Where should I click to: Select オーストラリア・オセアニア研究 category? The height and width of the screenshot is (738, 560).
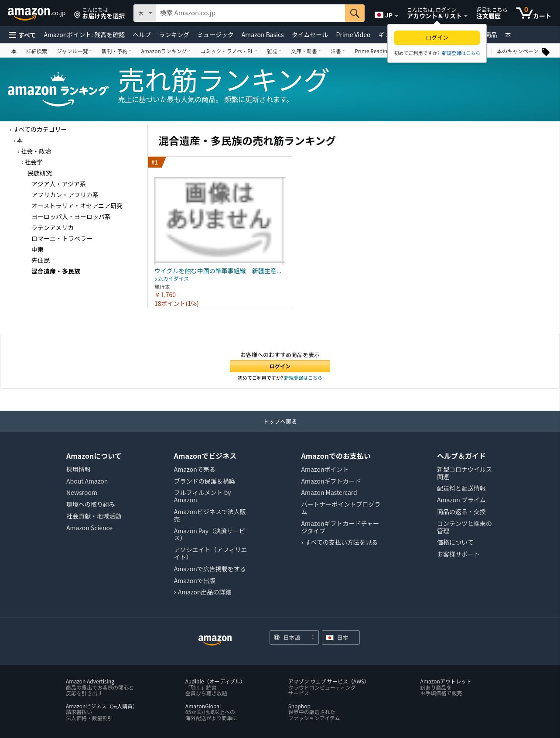point(77,206)
